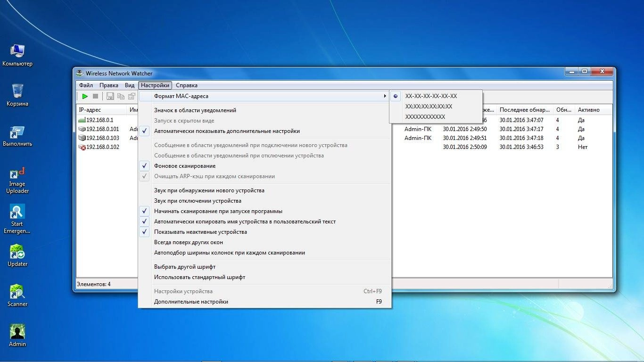This screenshot has width=644, height=362.
Task: Select Updater desktop icon
Action: (x=17, y=255)
